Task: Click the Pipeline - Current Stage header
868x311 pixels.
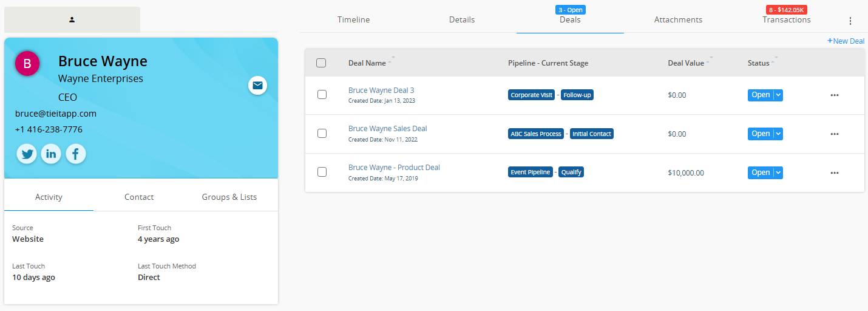Action: [x=548, y=63]
